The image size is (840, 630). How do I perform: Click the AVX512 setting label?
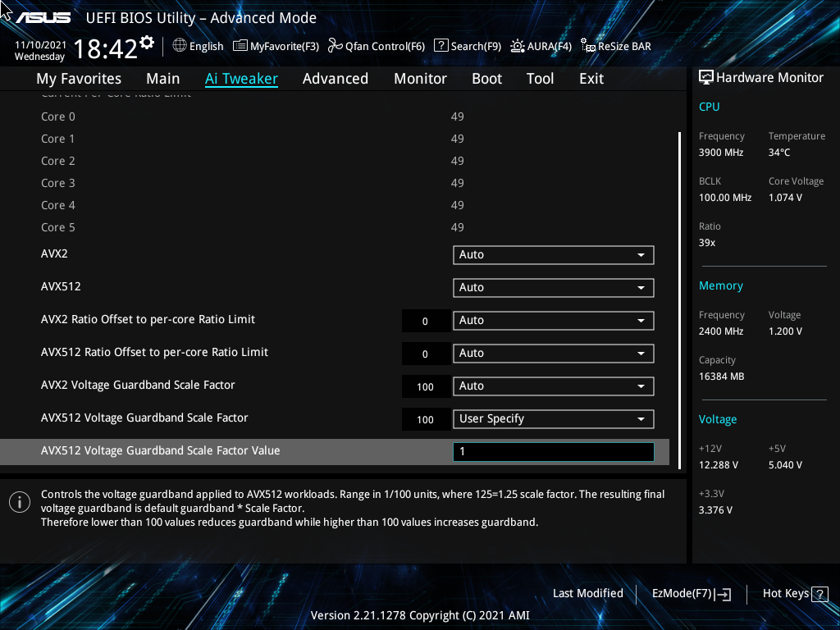pos(61,286)
